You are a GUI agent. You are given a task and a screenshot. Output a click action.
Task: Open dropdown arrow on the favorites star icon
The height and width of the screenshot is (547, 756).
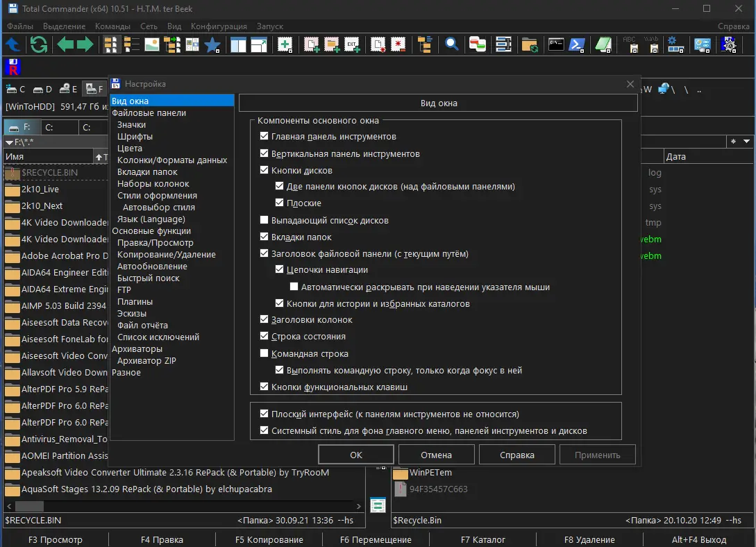tap(218, 51)
